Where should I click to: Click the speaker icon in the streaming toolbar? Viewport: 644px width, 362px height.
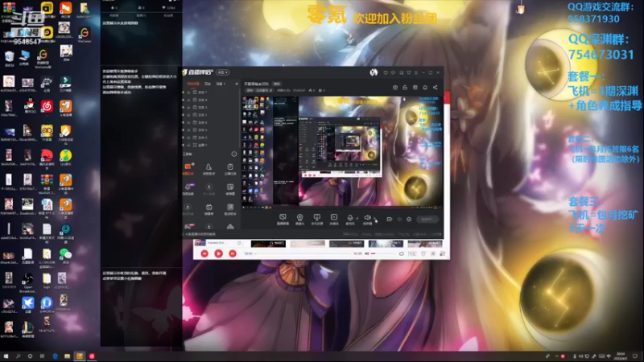367,217
